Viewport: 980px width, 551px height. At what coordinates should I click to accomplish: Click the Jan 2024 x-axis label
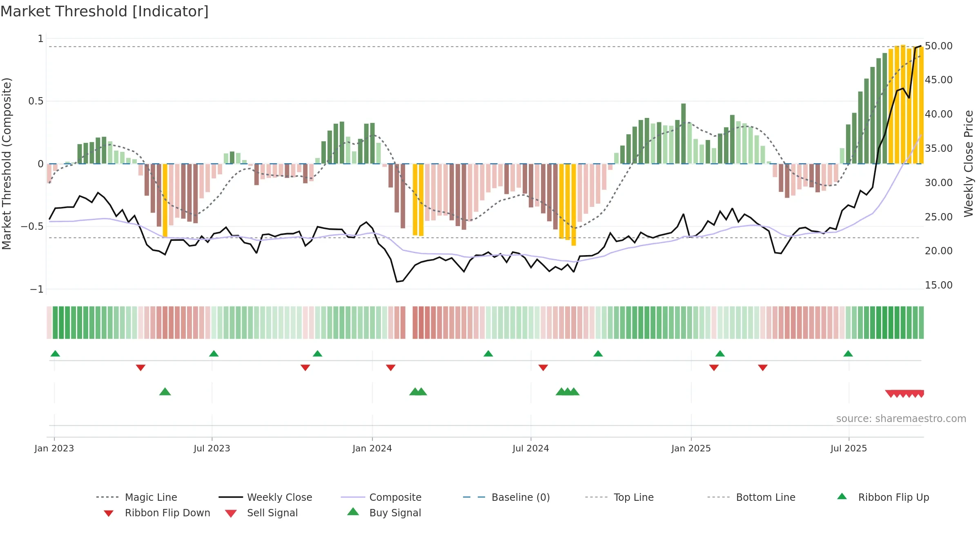point(372,448)
